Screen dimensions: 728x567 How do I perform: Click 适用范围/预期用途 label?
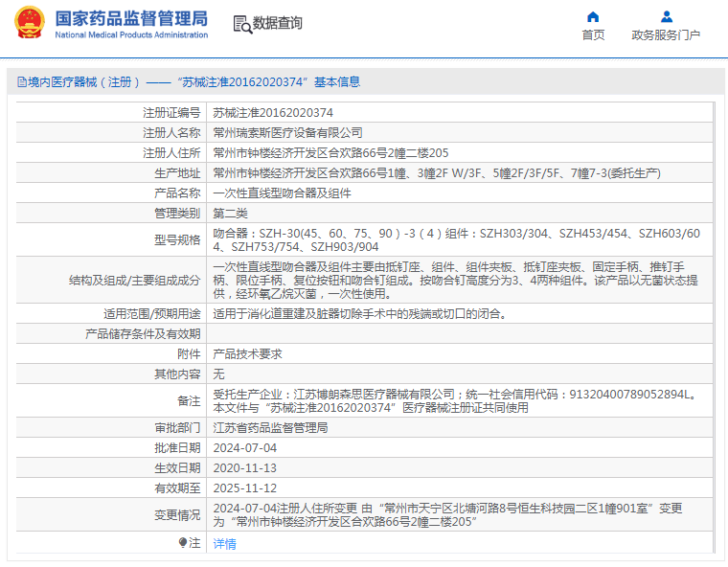tap(151, 314)
